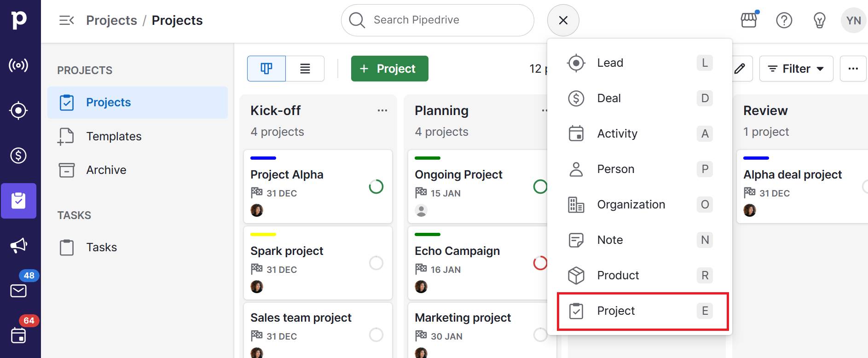Click the Projects breadcrumb parent link
The image size is (868, 358).
coord(111,20)
